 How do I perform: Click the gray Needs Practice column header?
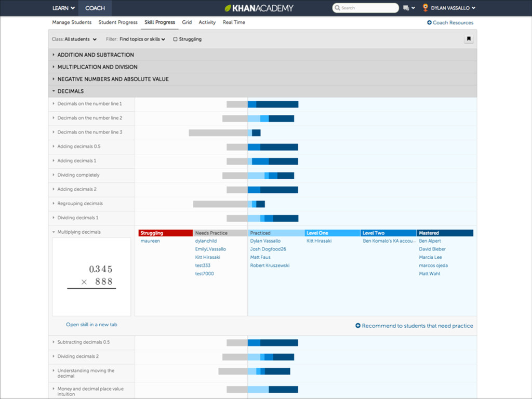220,233
